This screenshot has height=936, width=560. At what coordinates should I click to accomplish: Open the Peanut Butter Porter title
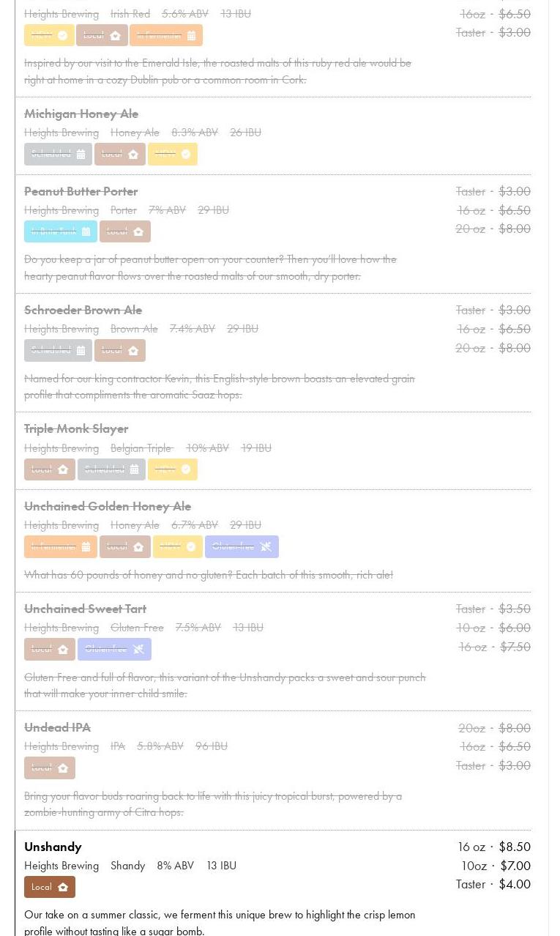pos(81,191)
